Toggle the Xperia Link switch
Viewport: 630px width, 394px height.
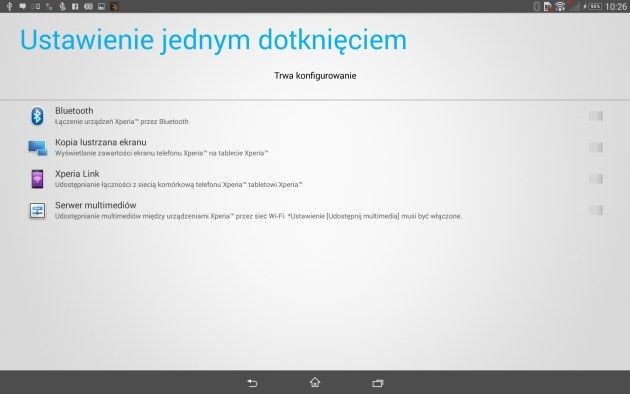595,179
